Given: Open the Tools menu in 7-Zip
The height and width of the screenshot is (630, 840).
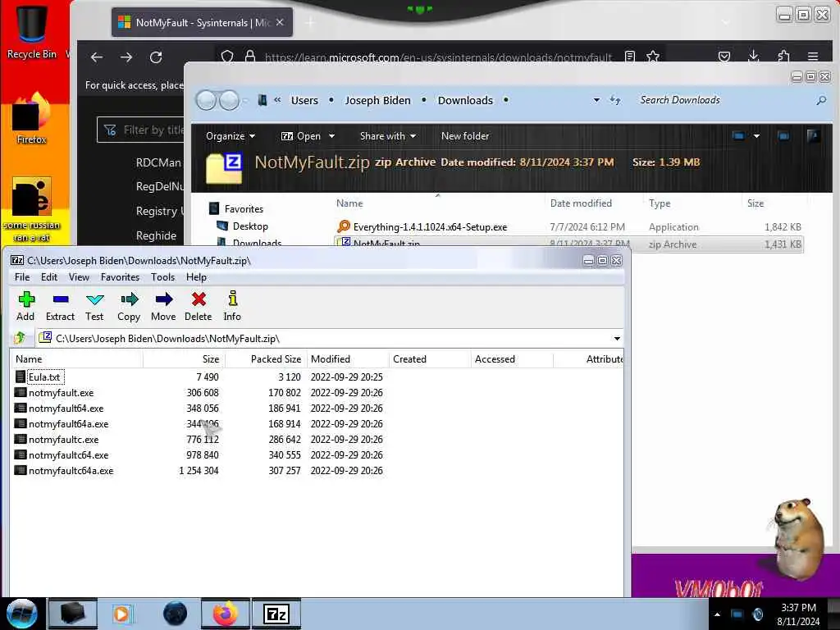Looking at the screenshot, I should (163, 277).
